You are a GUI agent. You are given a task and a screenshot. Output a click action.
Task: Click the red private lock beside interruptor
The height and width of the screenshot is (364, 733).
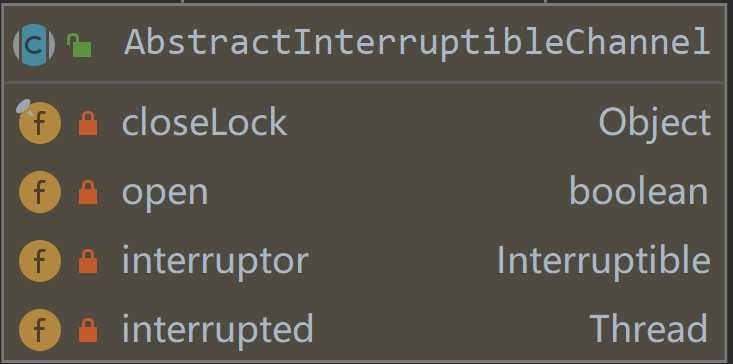[88, 261]
